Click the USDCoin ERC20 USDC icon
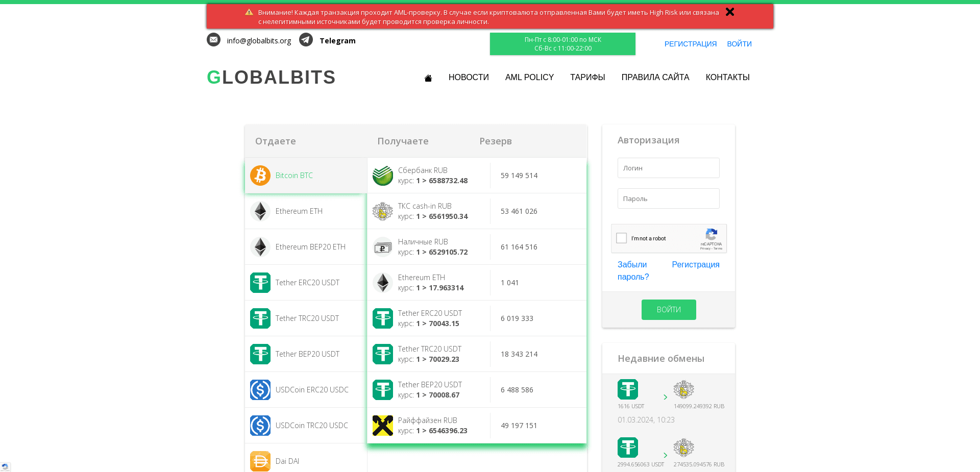Image resolution: width=980 pixels, height=472 pixels. [x=260, y=389]
